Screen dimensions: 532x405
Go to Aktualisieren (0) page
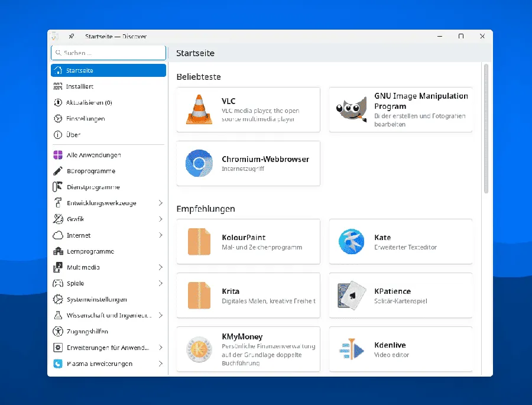[89, 102]
